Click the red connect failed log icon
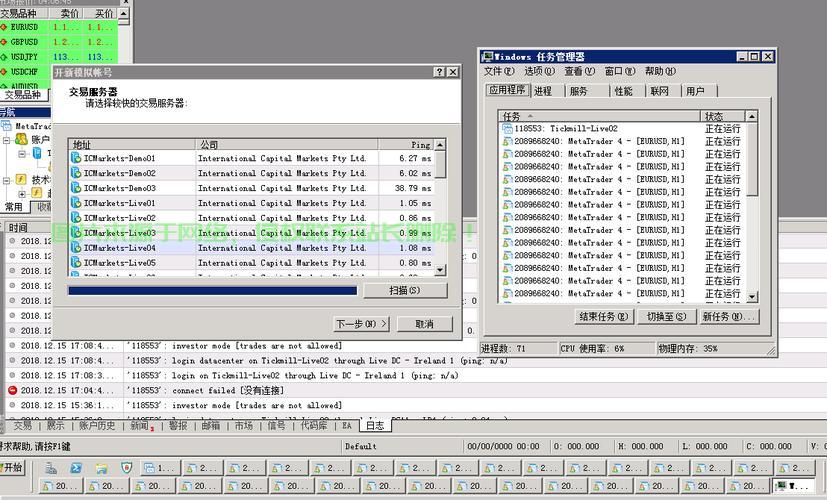Image resolution: width=827 pixels, height=500 pixels. pos(13,390)
